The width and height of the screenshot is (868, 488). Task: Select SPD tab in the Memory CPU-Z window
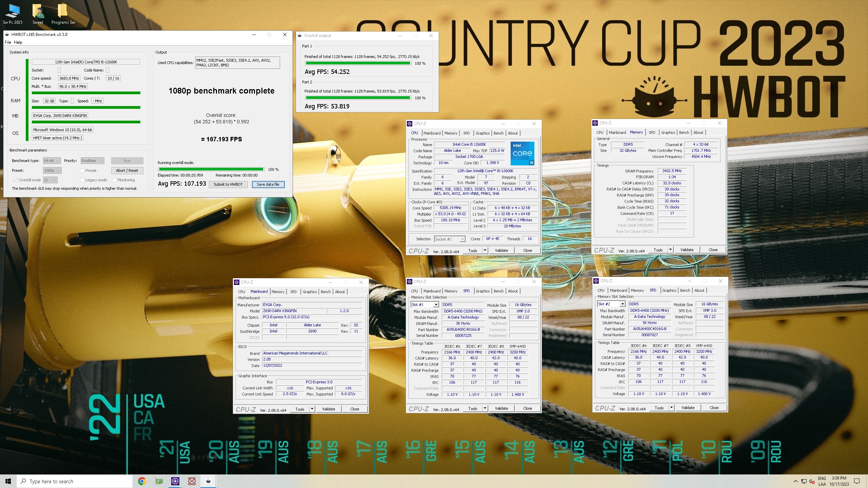pos(652,133)
